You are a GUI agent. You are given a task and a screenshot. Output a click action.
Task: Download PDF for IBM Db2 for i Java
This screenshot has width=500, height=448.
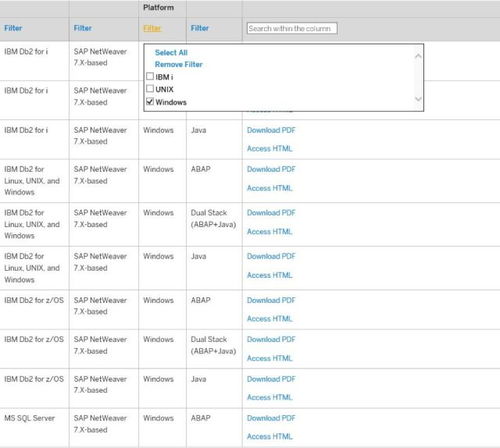(271, 130)
